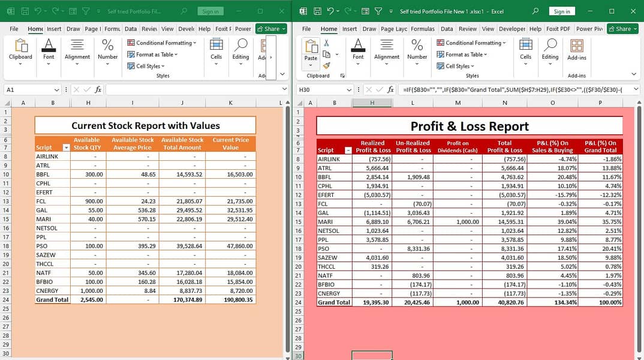Open Cell Styles dropdown in right window
Viewport: 644px width, 360px height.
click(456, 66)
